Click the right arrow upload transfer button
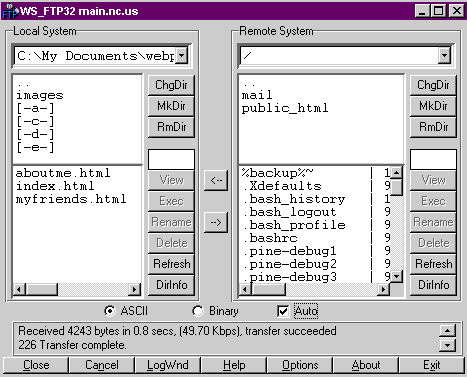 pyautogui.click(x=216, y=222)
